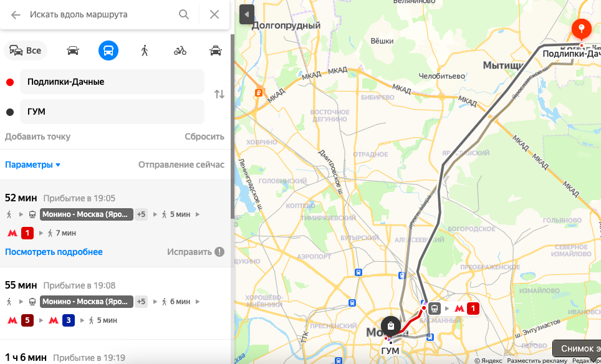The image size is (601, 364).
Task: Edit the destination field 'ГУМ'
Action: (112, 112)
